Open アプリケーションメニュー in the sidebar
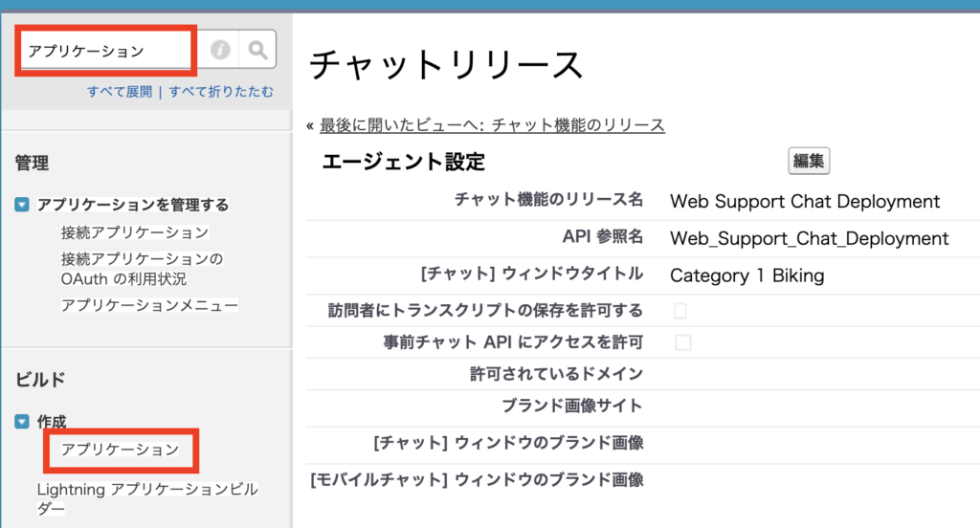The image size is (980, 528). pyautogui.click(x=149, y=305)
